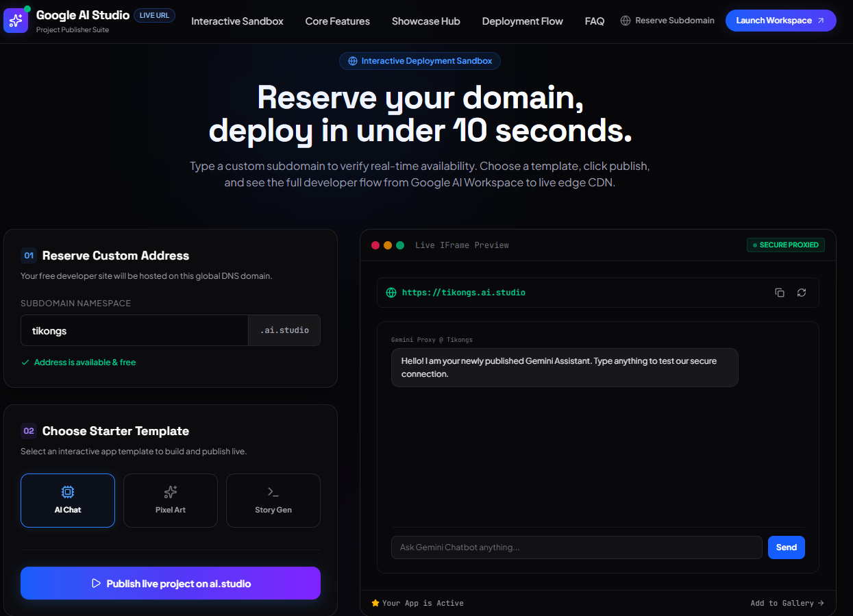853x616 pixels.
Task: Go to Showcase Hub in navigation
Action: point(426,21)
